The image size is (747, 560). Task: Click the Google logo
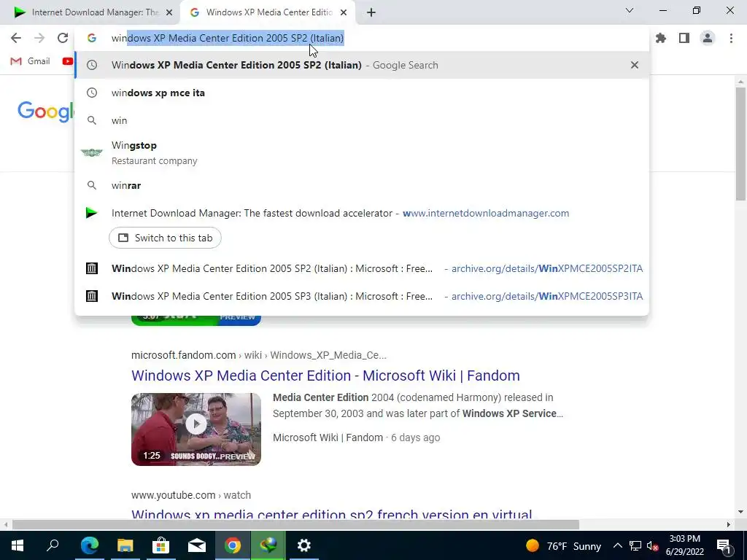tap(46, 112)
